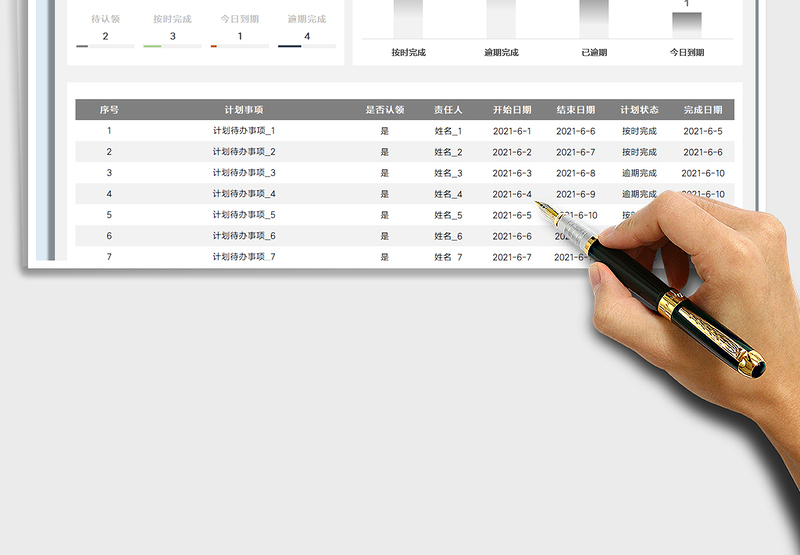The image size is (800, 555).
Task: Select the chart bar above 已逾期
Action: (594, 19)
